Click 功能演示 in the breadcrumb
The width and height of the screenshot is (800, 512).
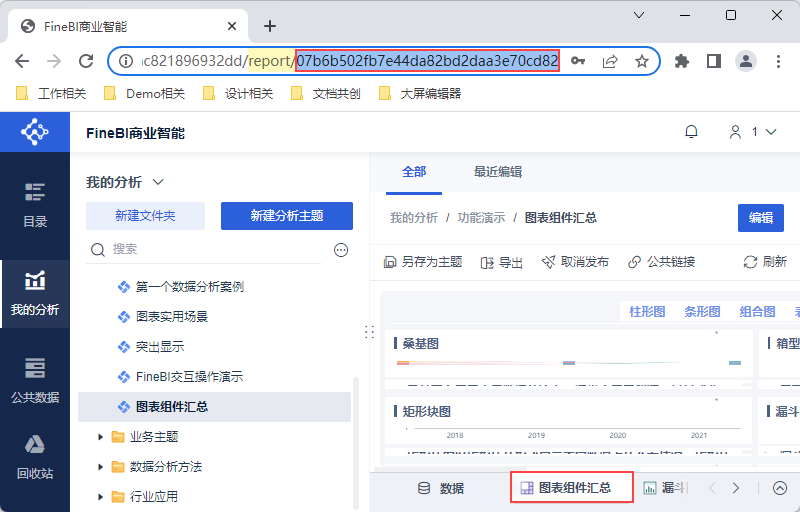tap(481, 218)
